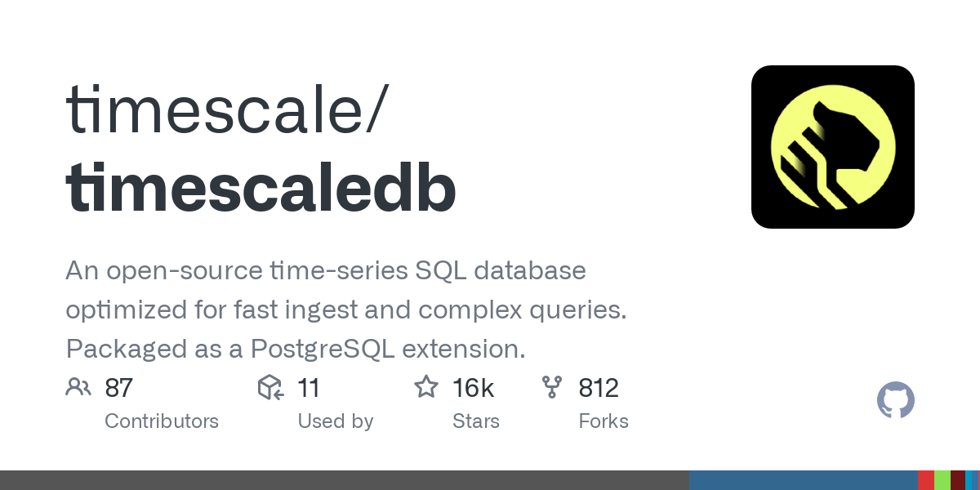Click the Stars label
The image size is (980, 490).
coord(476,421)
